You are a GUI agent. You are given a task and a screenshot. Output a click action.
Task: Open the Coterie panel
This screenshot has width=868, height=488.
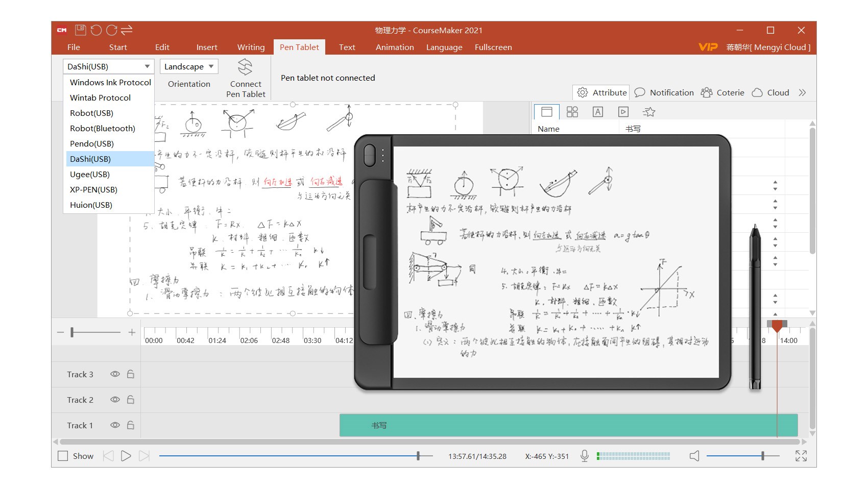pyautogui.click(x=722, y=92)
